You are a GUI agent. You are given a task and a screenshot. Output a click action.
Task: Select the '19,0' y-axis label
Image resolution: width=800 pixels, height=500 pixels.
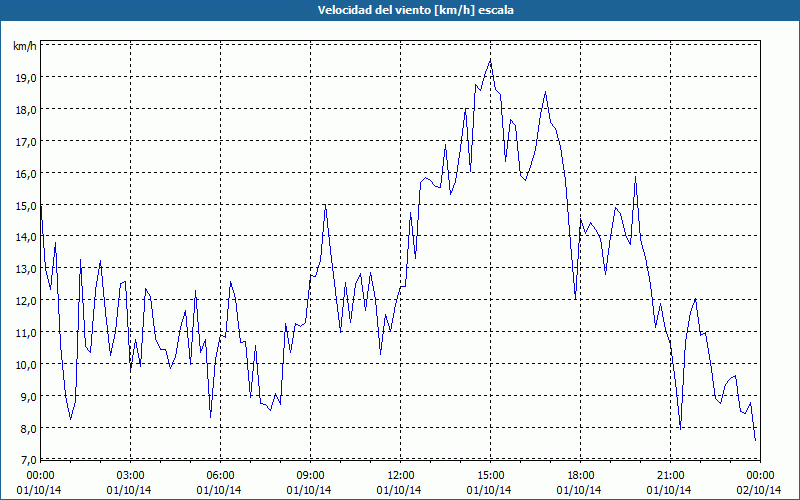pos(26,78)
